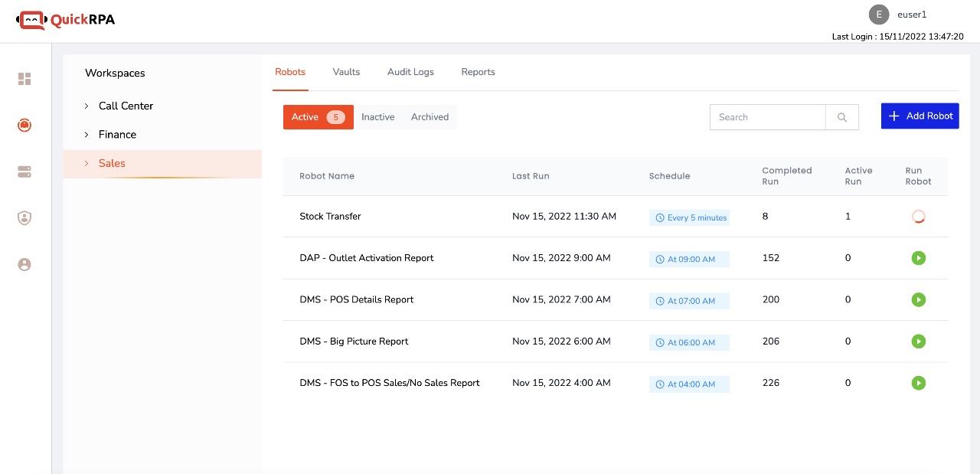Show Archived robots filter
Image resolution: width=980 pixels, height=474 pixels.
[430, 117]
